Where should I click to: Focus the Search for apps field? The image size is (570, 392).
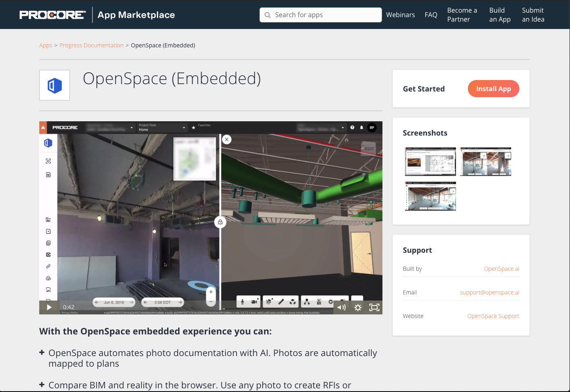(x=321, y=15)
